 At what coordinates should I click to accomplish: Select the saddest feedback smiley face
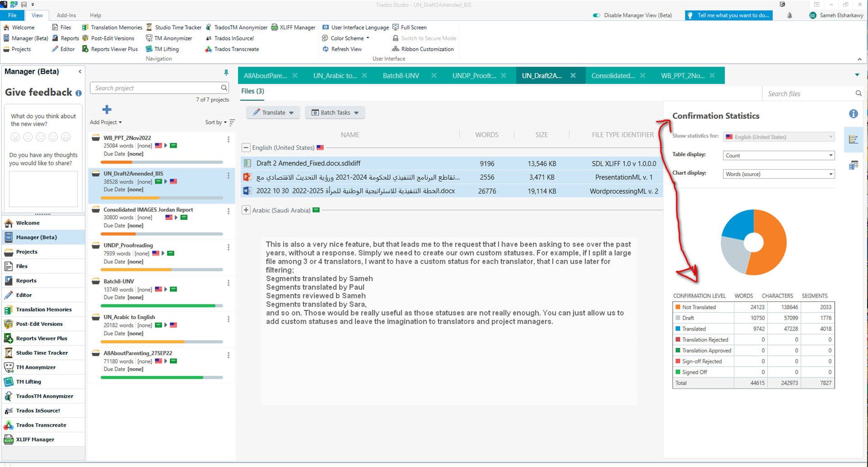(x=15, y=137)
